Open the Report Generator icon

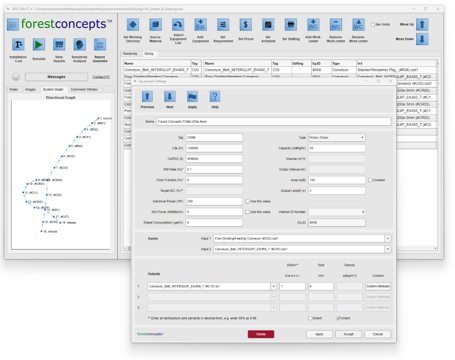coord(100,44)
